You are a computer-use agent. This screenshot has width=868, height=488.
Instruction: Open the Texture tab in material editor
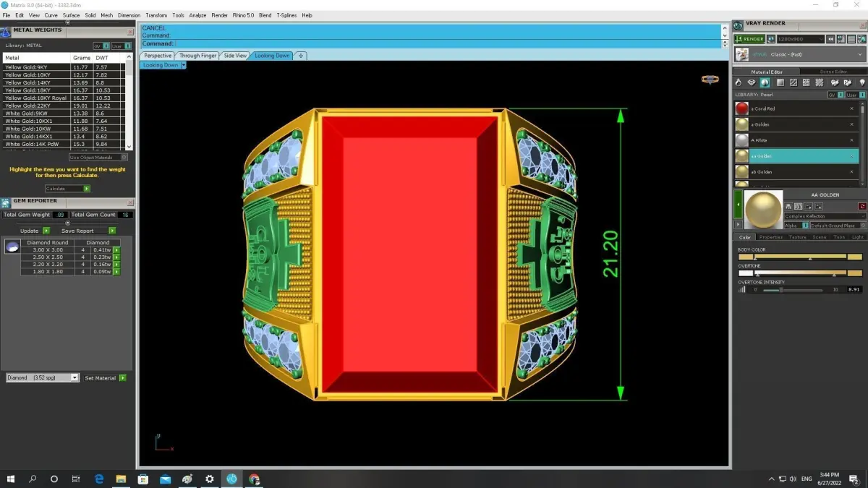coord(797,237)
